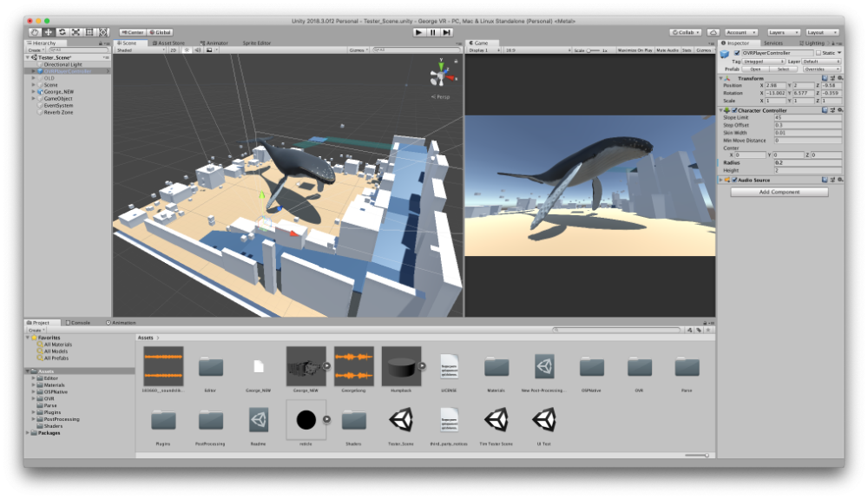Play preview of Humpback asset
The height and width of the screenshot is (499, 868).
click(422, 365)
